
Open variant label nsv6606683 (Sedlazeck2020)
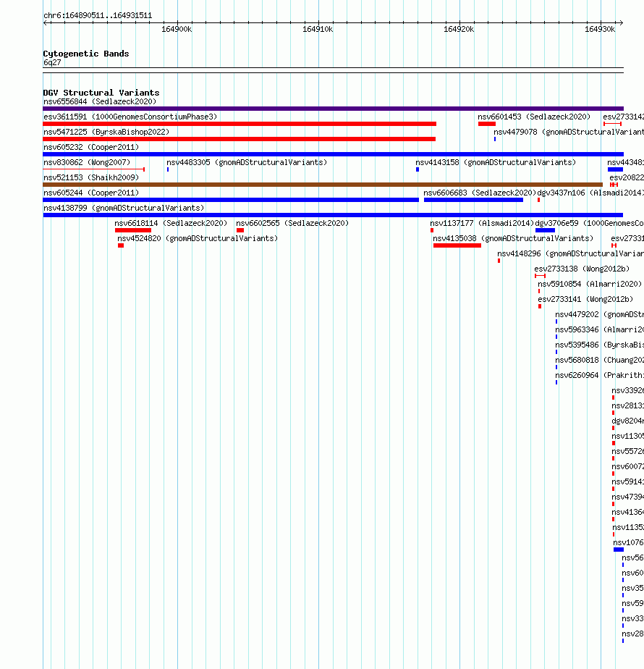tap(480, 193)
